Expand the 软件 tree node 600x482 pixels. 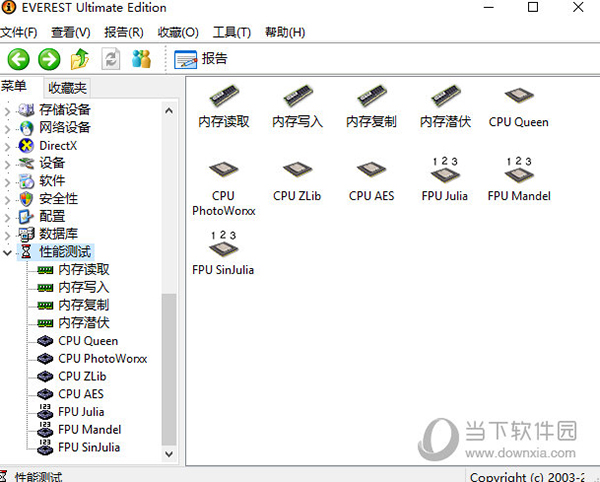[7, 182]
